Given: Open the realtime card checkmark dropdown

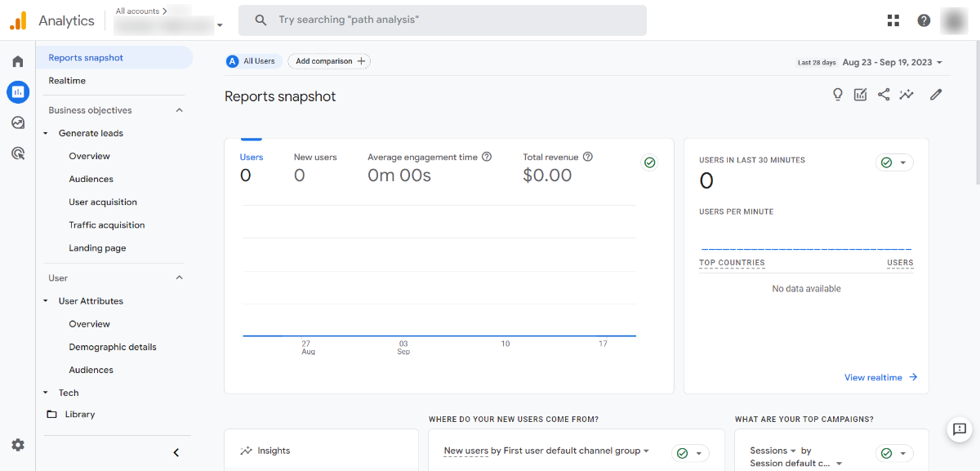Looking at the screenshot, I should [893, 162].
